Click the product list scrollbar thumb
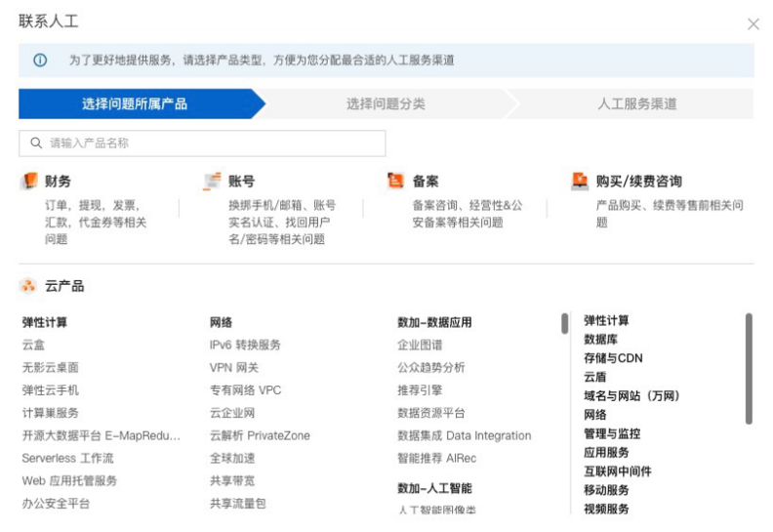This screenshot has width=773, height=532. [564, 323]
